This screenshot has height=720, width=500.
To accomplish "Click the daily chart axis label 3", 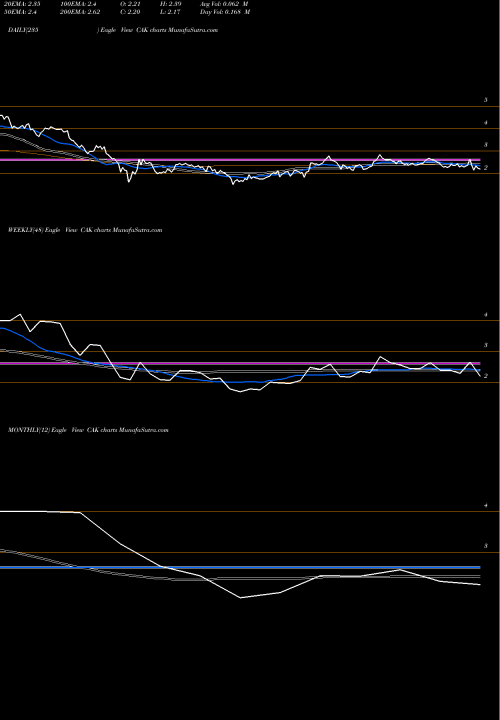I will point(485,145).
